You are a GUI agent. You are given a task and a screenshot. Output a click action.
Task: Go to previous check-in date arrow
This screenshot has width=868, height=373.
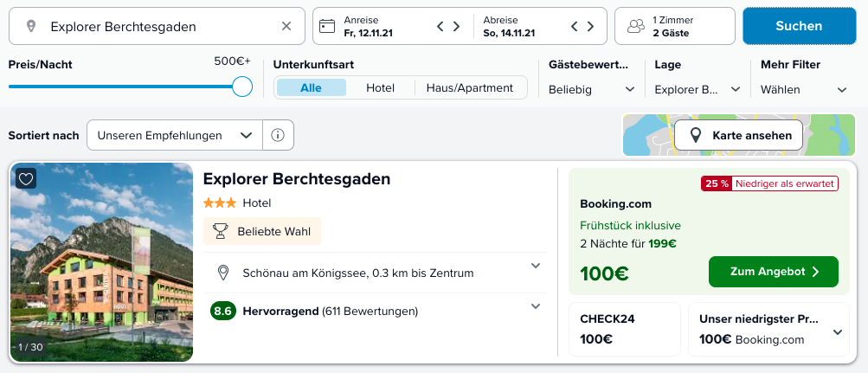(x=440, y=26)
